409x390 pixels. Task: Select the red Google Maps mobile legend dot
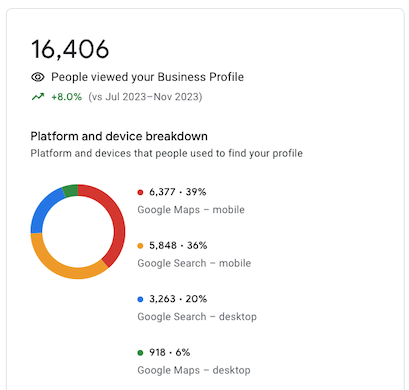[x=140, y=192]
